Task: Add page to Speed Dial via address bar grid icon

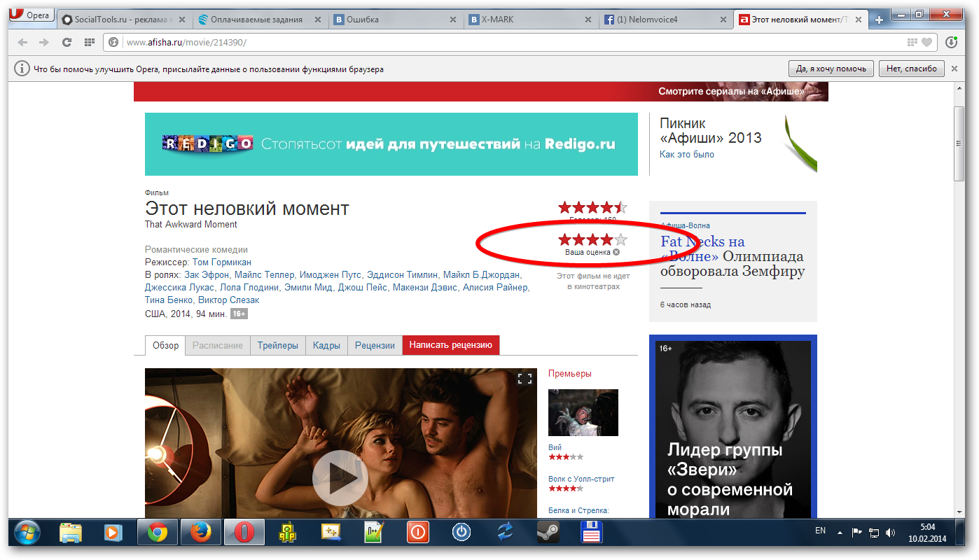Action: 912,43
